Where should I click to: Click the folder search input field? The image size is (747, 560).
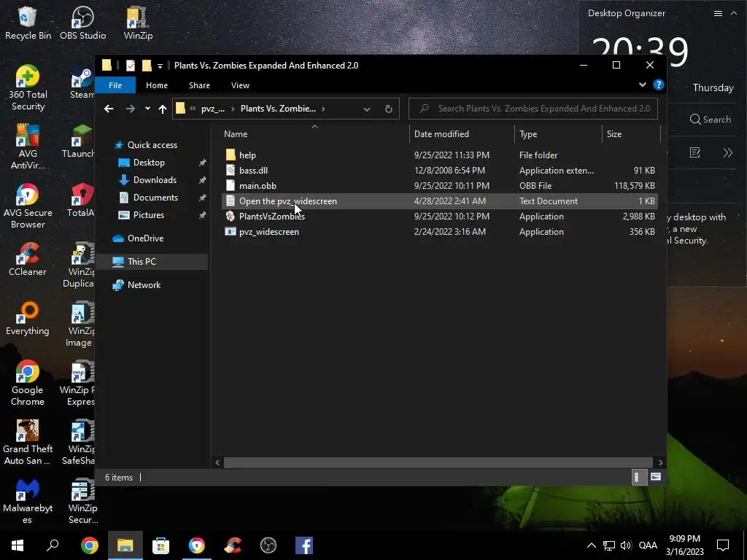[x=533, y=109]
